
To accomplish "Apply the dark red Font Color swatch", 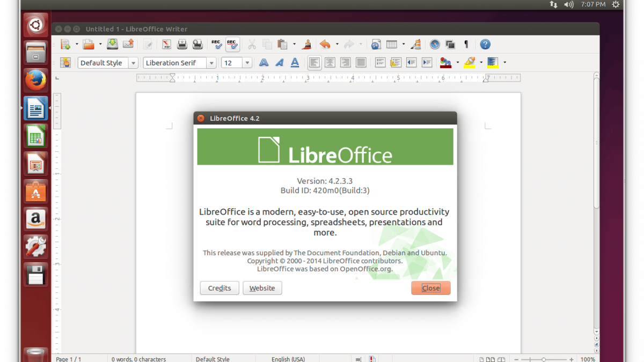I will pos(445,63).
